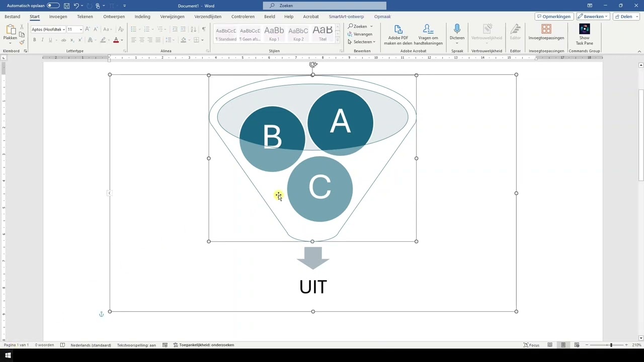644x362 pixels.
Task: Open the Windows Start menu
Action: coord(8,356)
